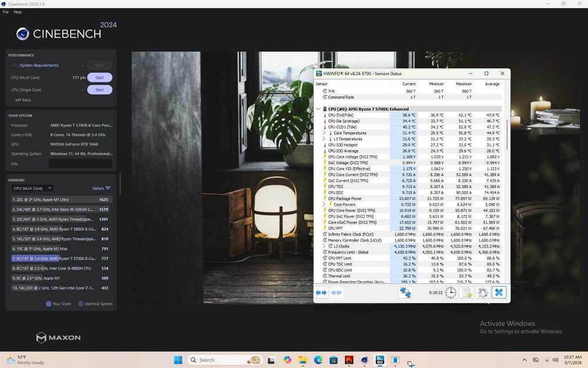Viewport: 588px width, 368px height.
Task: Select the CPU PPT Limit sensor row
Action: pos(409,258)
